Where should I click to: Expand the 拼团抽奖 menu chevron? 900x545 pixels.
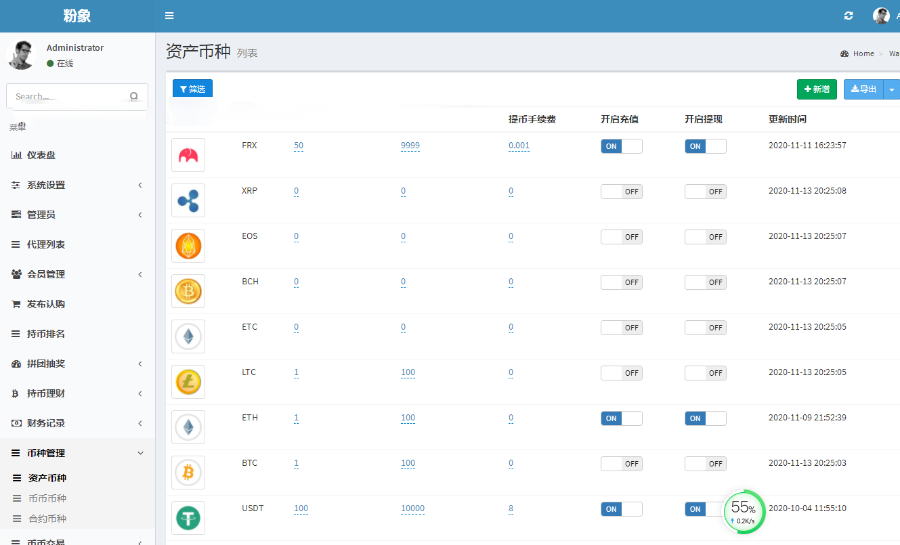[x=140, y=364]
